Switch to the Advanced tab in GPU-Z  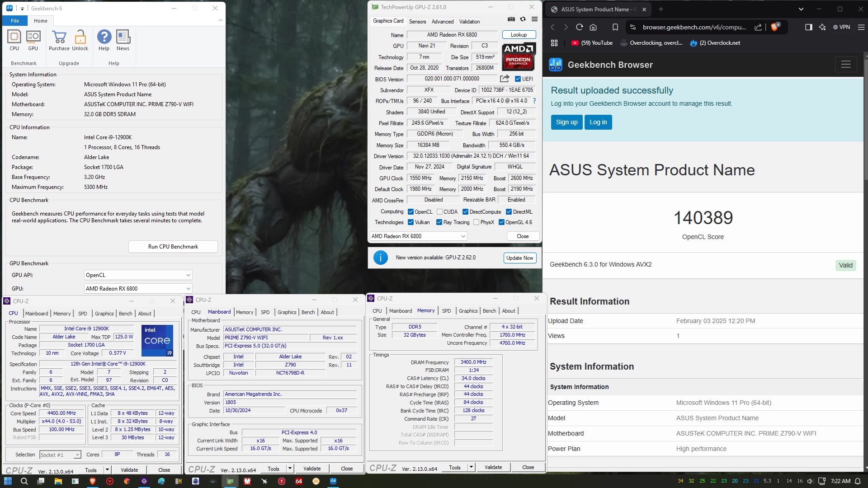(442, 21)
